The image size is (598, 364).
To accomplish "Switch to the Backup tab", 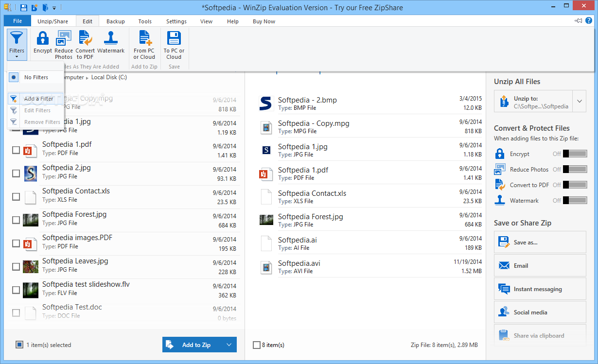I will point(116,21).
